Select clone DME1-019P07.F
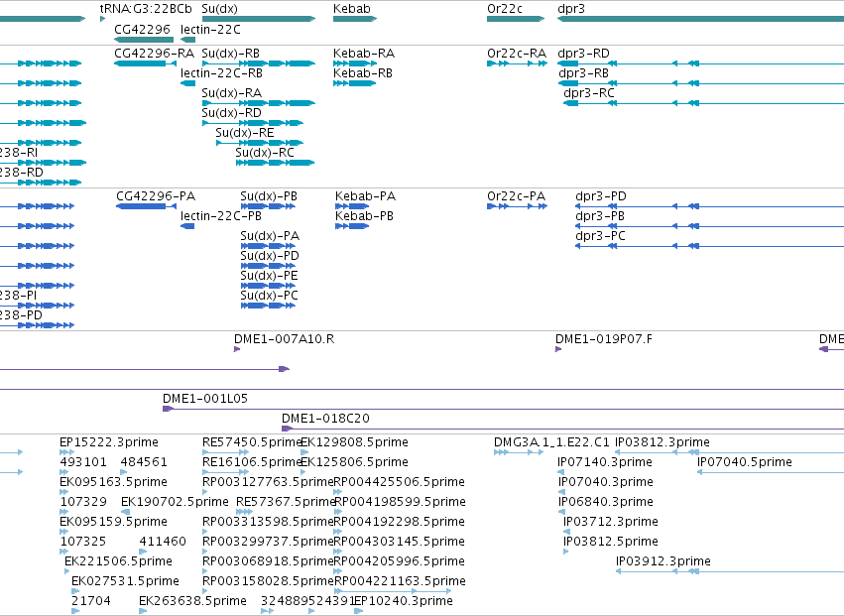Image resolution: width=844 pixels, height=616 pixels. (x=603, y=339)
